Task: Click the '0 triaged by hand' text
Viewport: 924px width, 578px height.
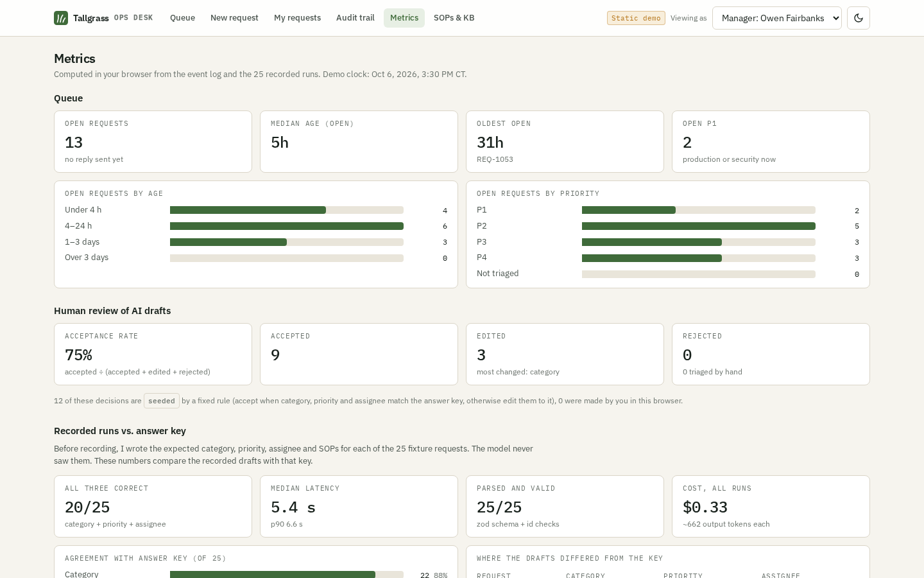Action: pos(712,372)
